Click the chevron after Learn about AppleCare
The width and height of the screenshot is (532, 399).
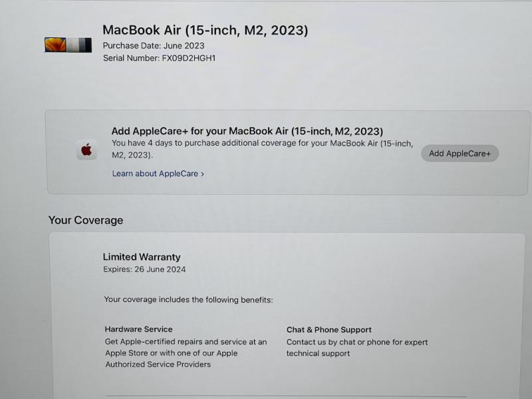pyautogui.click(x=203, y=174)
